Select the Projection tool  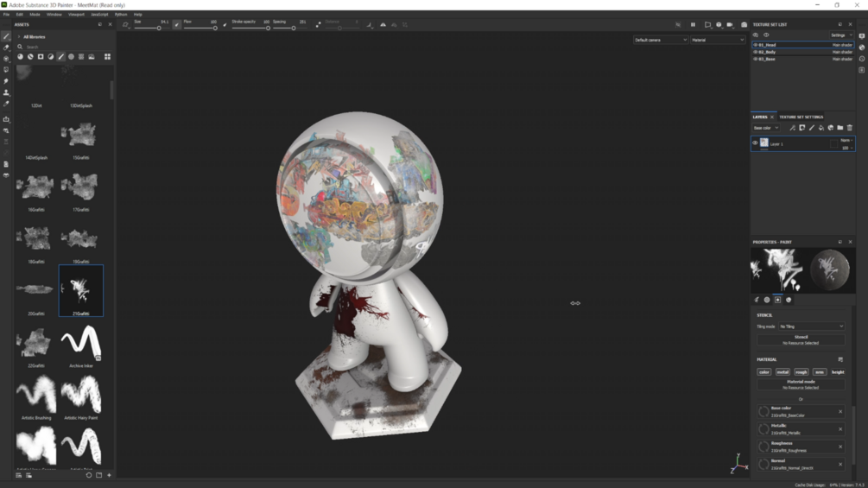pos(6,59)
